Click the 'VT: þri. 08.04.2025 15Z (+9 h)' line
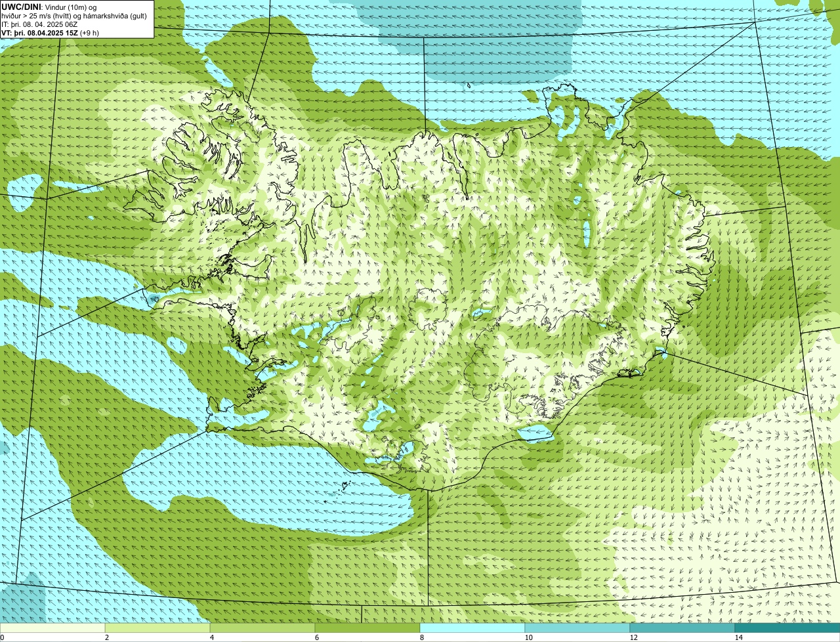840x642 pixels. (x=50, y=32)
